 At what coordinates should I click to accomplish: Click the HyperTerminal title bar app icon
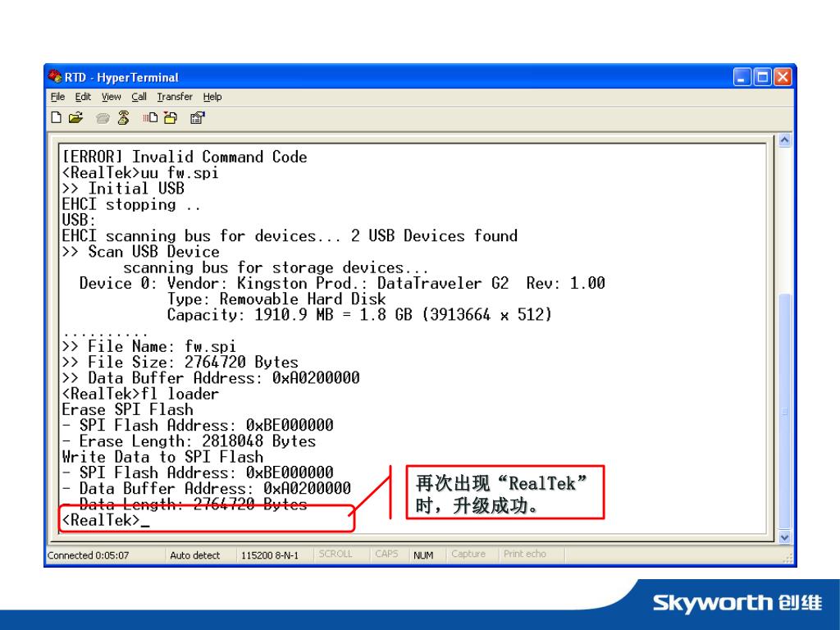(55, 76)
